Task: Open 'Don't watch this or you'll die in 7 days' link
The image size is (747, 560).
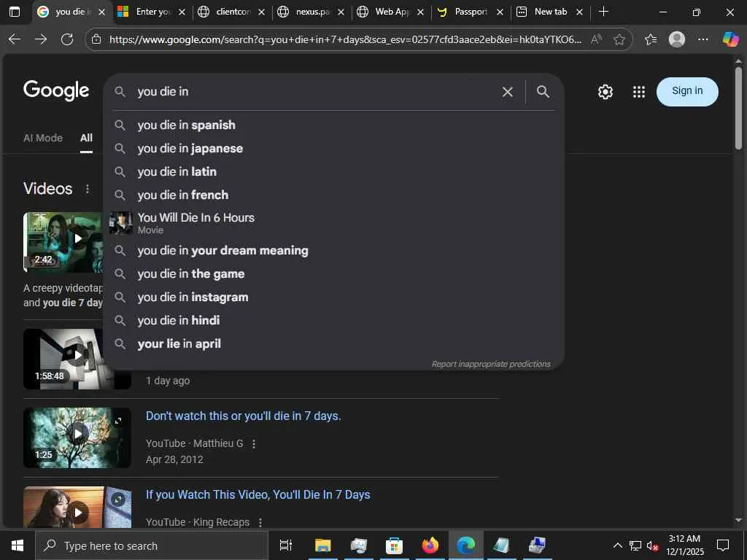Action: [244, 416]
